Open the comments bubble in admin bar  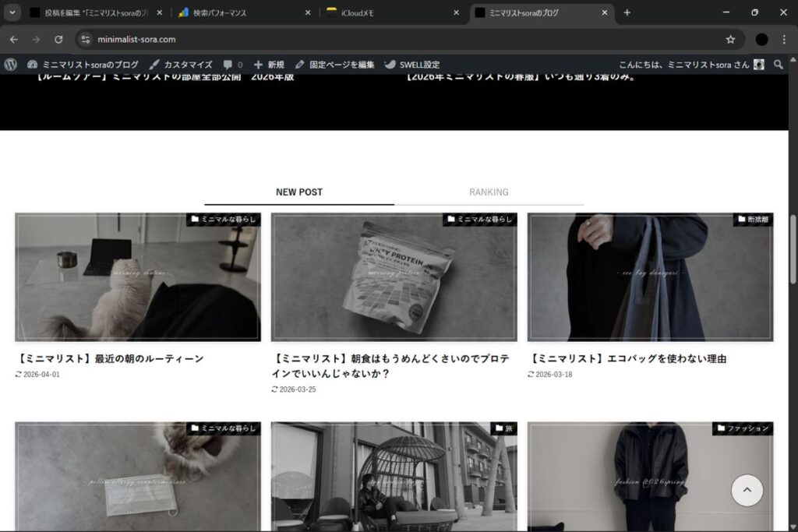coord(232,65)
